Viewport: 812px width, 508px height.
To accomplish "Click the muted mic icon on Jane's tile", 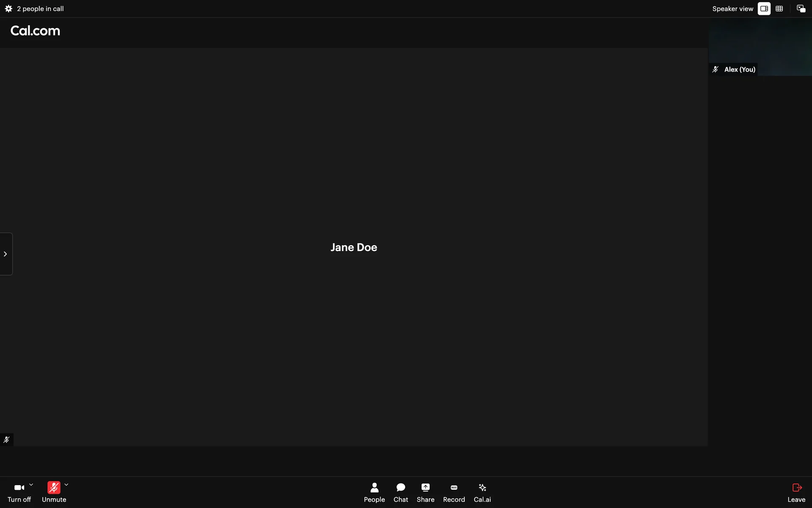I will [x=6, y=439].
